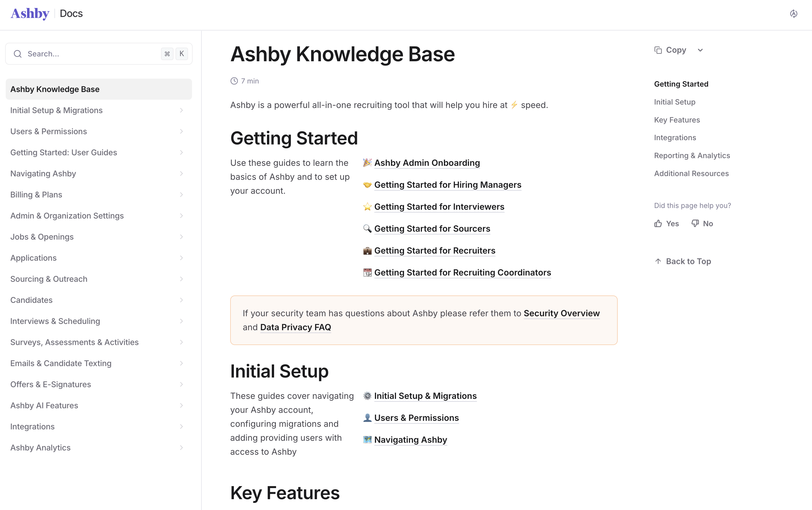Jump to Key Features in table of contents
The height and width of the screenshot is (510, 812).
click(677, 120)
